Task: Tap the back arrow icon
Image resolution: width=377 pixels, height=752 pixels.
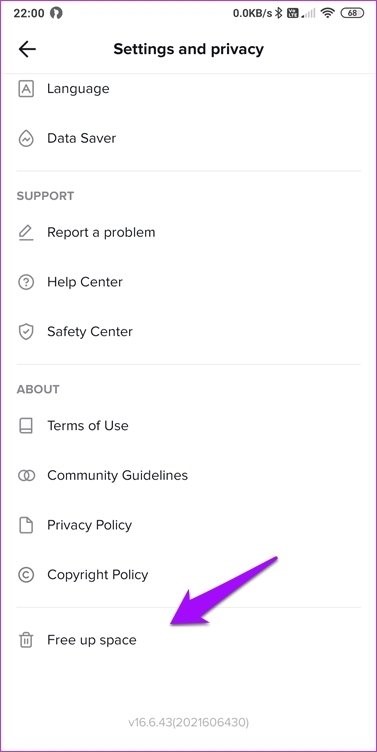Action: (27, 49)
